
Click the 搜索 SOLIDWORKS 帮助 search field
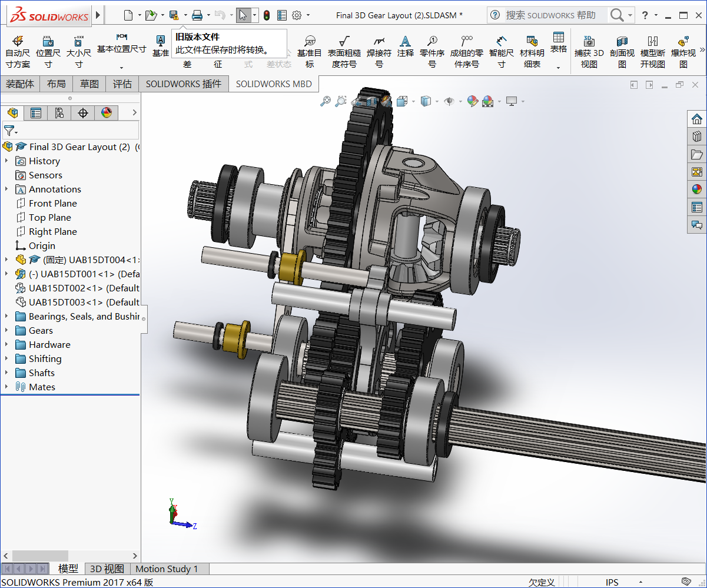coord(556,15)
